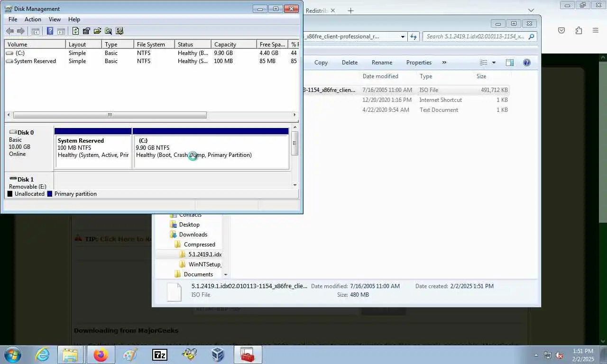Click the blue Help icon in Disk Management toolbar
The width and height of the screenshot is (607, 364).
point(50,31)
